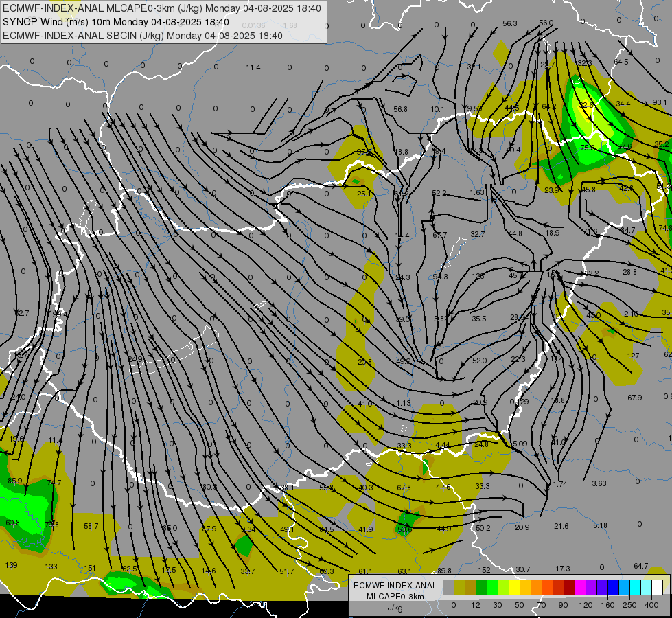Click the dark red legend swatch after 90
The width and height of the screenshot is (672, 618).
569,587
